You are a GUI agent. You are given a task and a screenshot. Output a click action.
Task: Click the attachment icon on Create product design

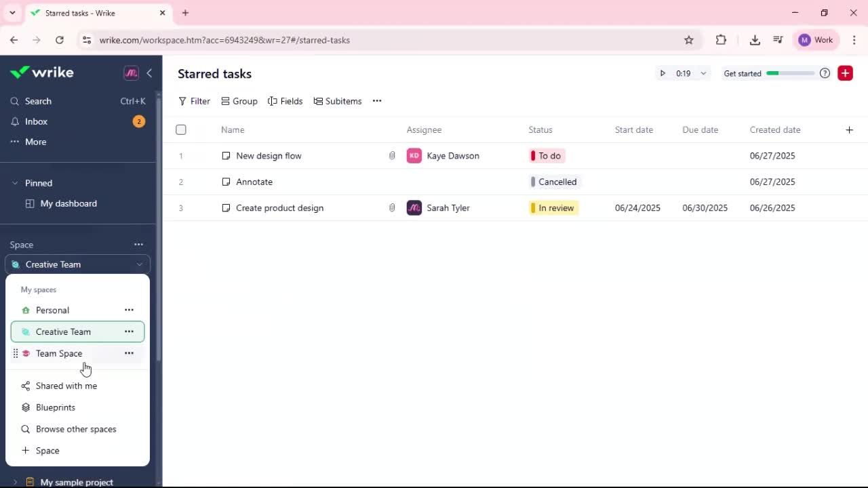392,208
